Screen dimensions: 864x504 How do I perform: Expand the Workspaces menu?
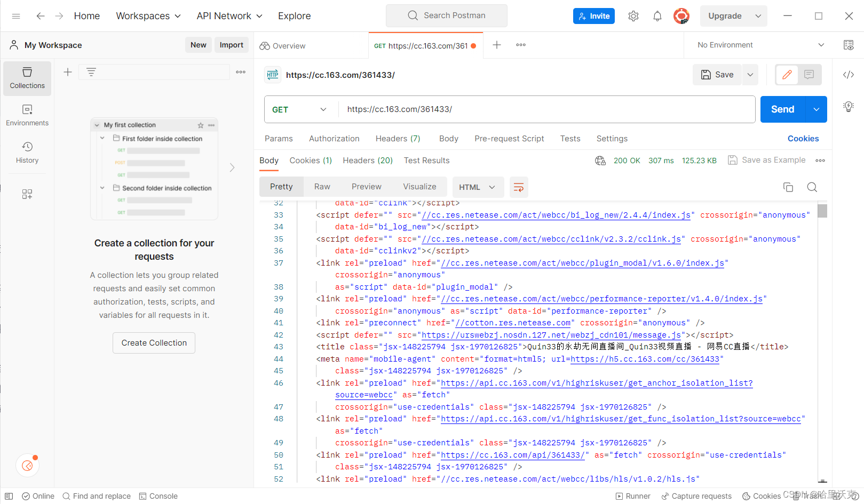(148, 16)
